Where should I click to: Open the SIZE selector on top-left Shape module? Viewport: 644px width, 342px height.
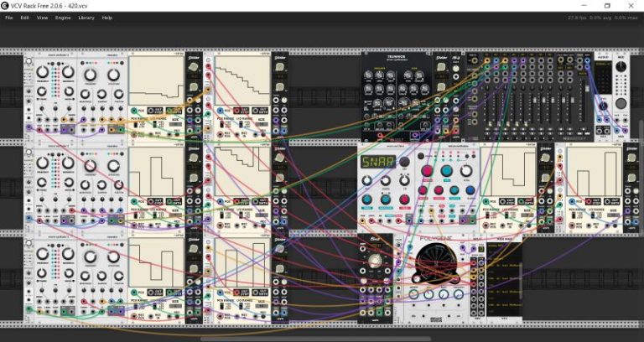point(175,124)
